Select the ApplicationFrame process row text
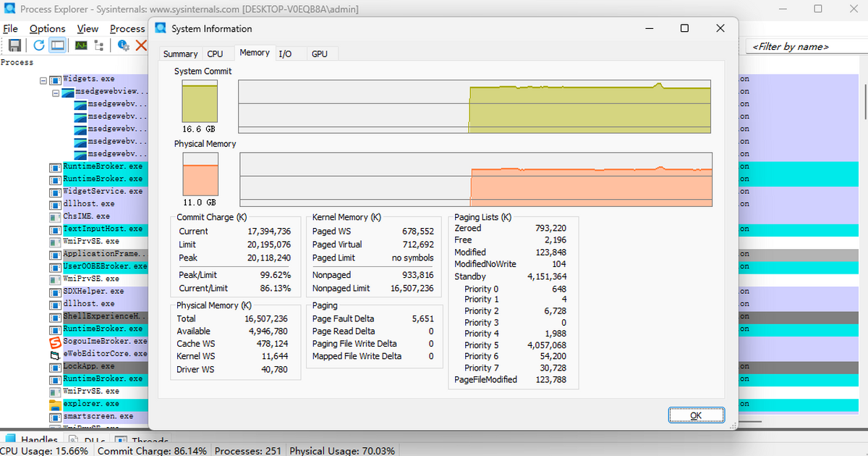The width and height of the screenshot is (868, 456). [x=104, y=254]
